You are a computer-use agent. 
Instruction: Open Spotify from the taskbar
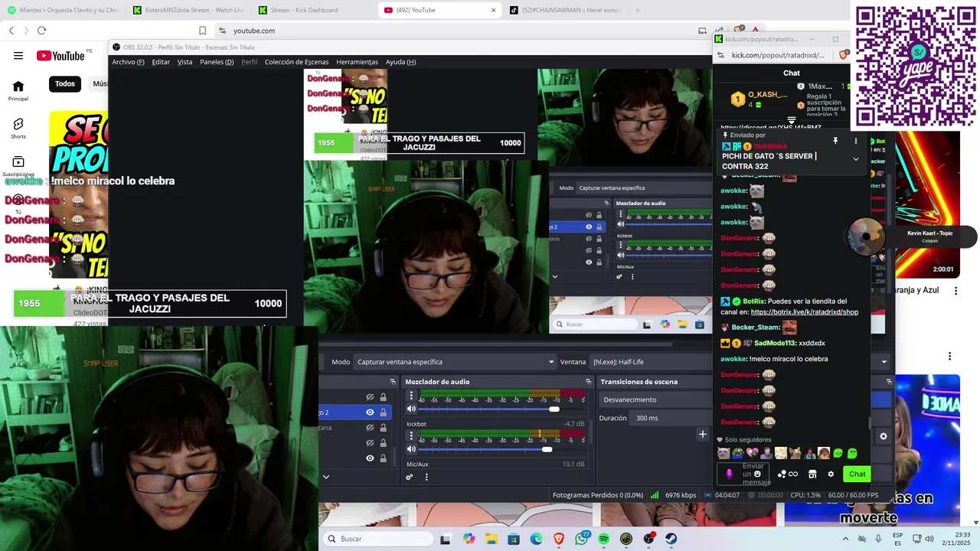click(x=604, y=539)
